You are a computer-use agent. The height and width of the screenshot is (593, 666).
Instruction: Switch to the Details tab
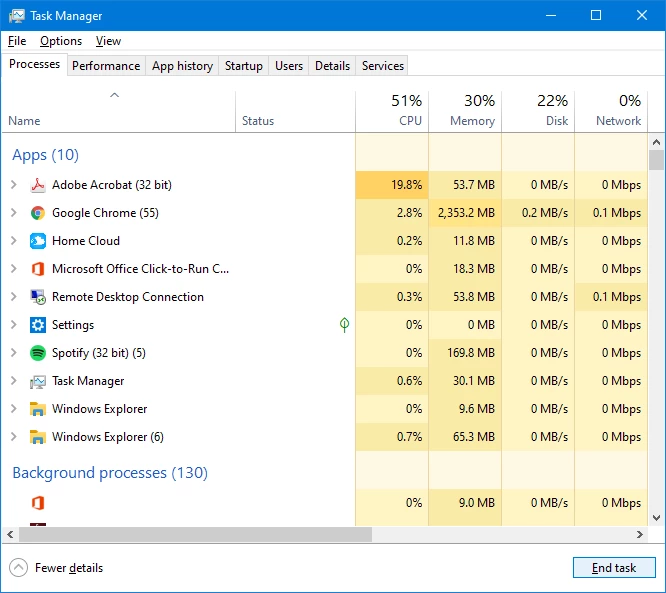click(x=333, y=66)
